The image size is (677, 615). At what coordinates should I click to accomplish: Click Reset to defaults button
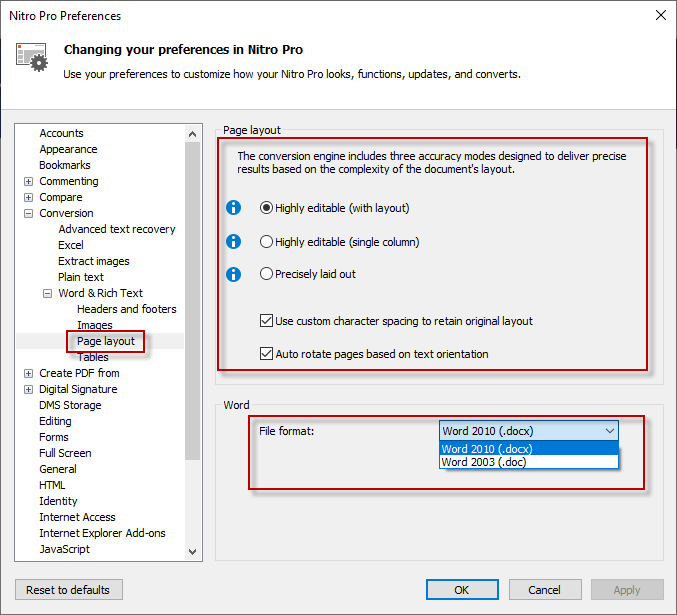pos(69,590)
